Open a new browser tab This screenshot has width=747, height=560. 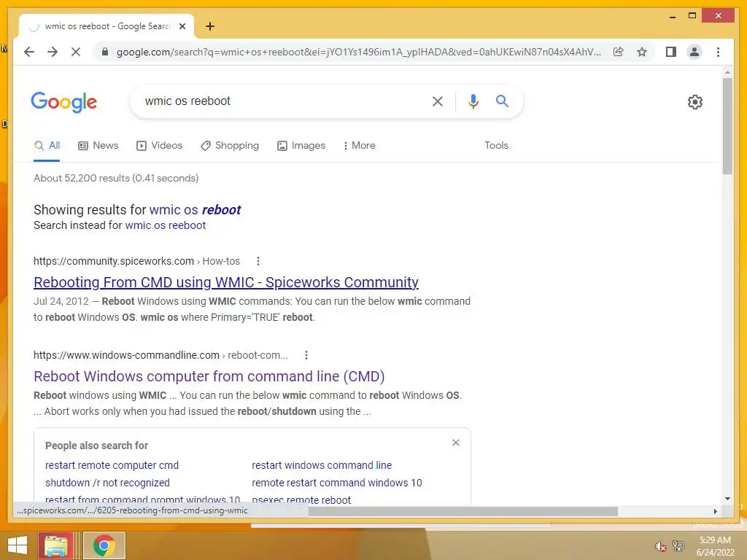point(210,26)
